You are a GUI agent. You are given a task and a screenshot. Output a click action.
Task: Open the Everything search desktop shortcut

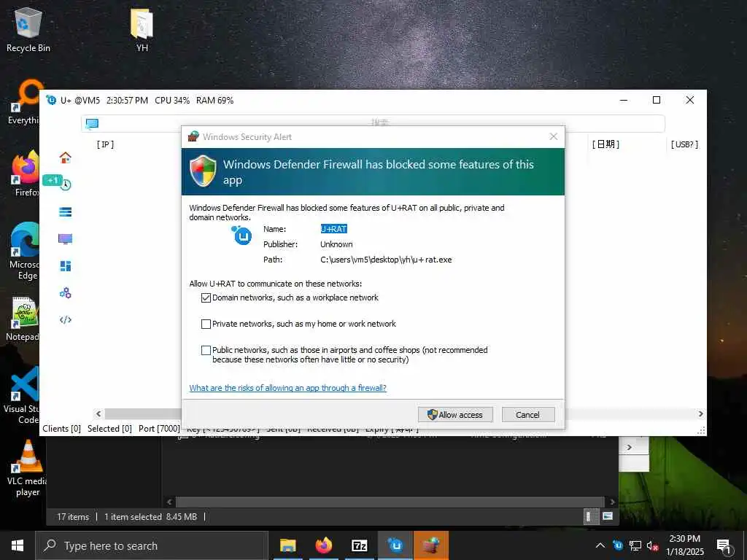[x=24, y=102]
